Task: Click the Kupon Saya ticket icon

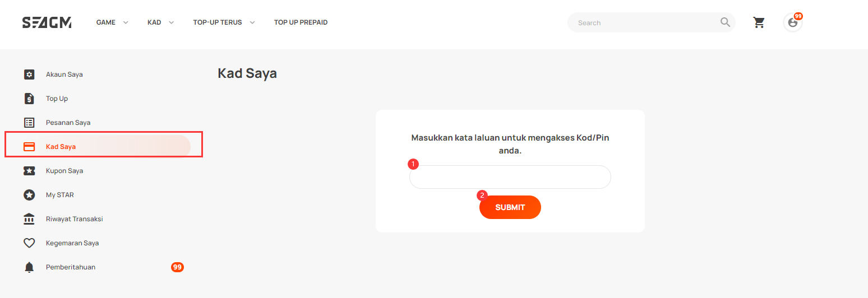Action: (29, 171)
